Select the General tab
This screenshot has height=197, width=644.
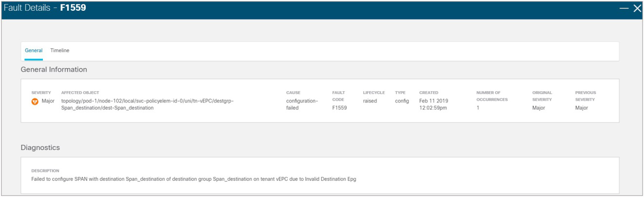coord(34,50)
